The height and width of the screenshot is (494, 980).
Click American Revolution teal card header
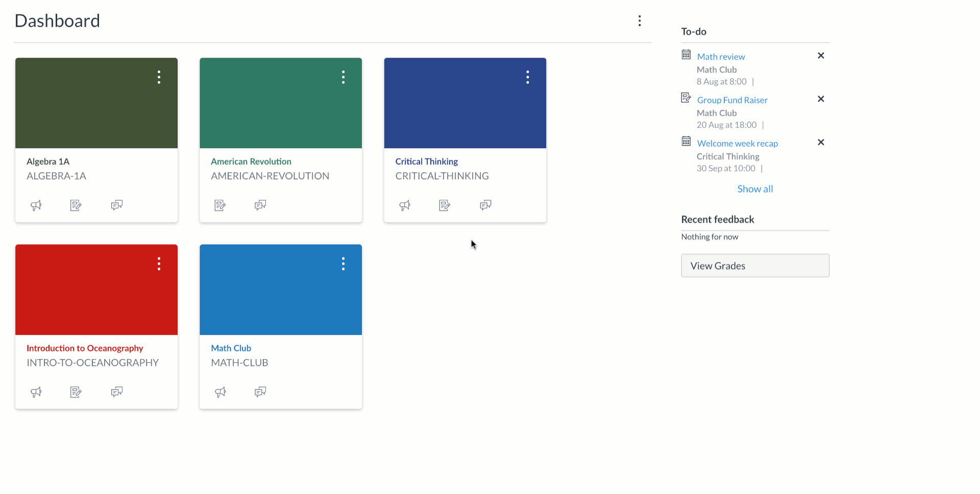[281, 103]
